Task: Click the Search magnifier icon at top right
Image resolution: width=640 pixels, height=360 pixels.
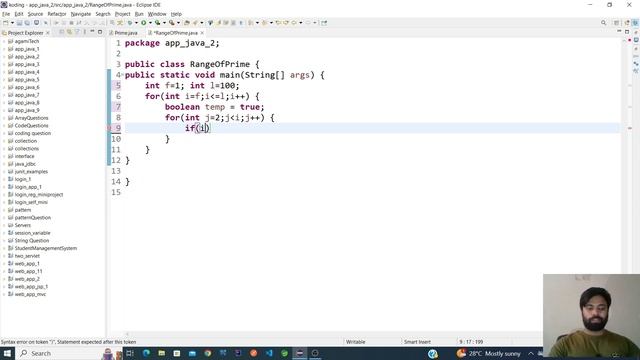Action: pos(603,23)
